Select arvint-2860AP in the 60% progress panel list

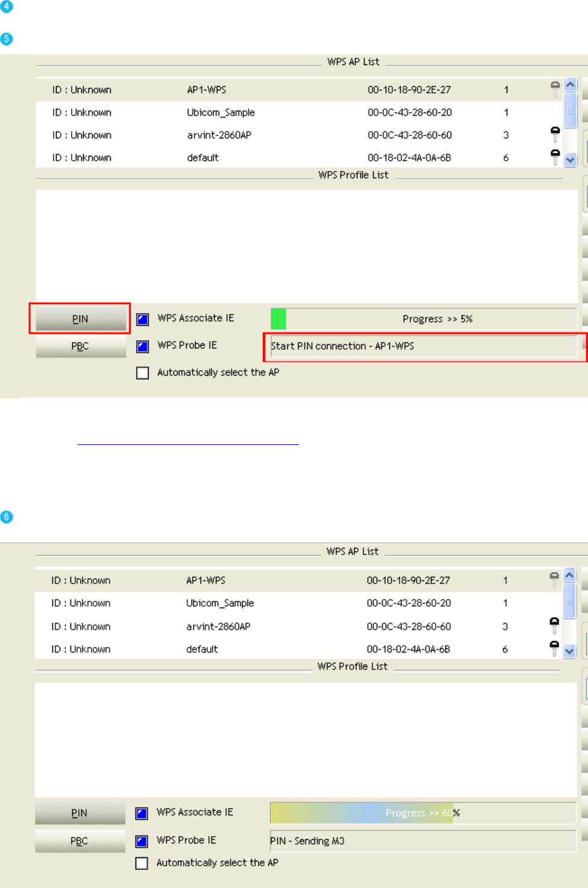tap(218, 627)
